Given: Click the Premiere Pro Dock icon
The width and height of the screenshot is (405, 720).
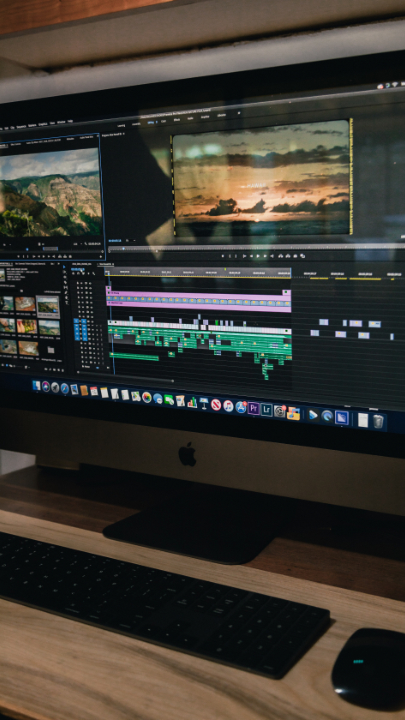Looking at the screenshot, I should coord(253,408).
